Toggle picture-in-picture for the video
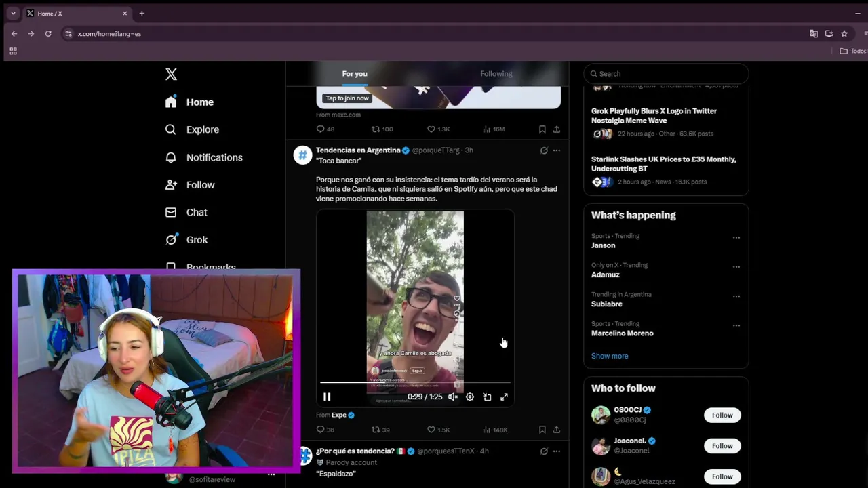Image resolution: width=868 pixels, height=488 pixels. (x=487, y=397)
